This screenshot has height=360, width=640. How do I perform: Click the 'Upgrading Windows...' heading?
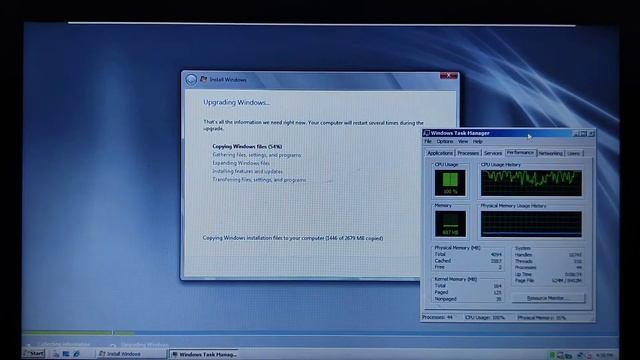click(236, 102)
